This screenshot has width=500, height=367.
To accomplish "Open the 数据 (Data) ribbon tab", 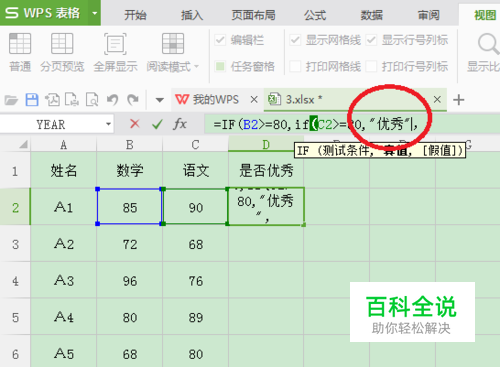I will (x=372, y=15).
